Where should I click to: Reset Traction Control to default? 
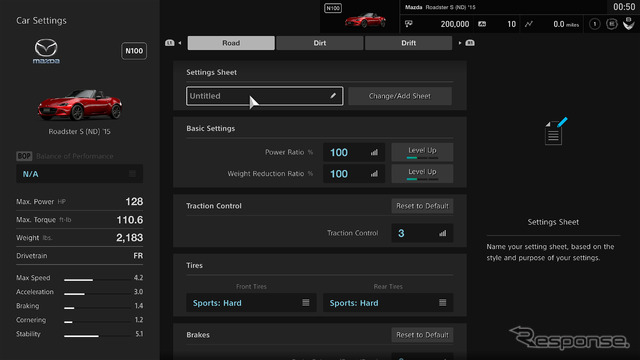[x=422, y=206]
